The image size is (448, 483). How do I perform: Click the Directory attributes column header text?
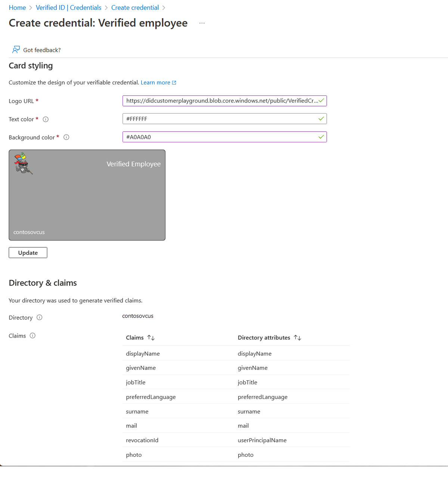(x=264, y=338)
